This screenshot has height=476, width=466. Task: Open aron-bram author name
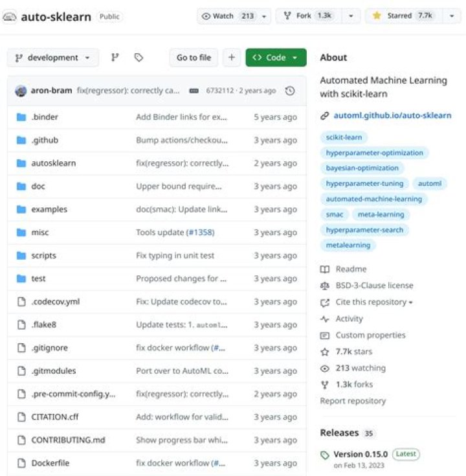[51, 91]
